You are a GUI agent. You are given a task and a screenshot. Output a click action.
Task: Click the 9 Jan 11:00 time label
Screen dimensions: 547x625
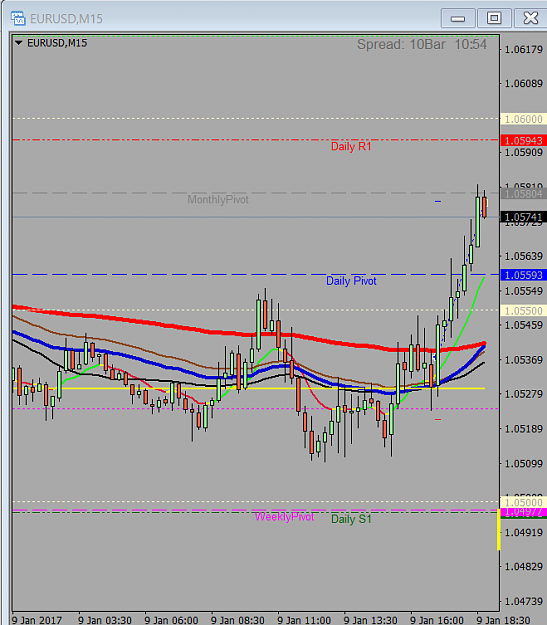pyautogui.click(x=304, y=620)
